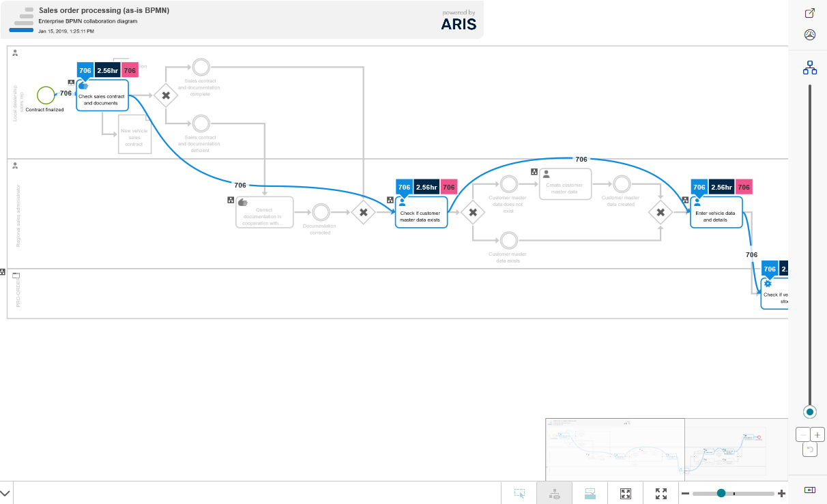Select 'Enter vehicle data and details' task
The width and height of the screenshot is (827, 504).
pyautogui.click(x=716, y=211)
